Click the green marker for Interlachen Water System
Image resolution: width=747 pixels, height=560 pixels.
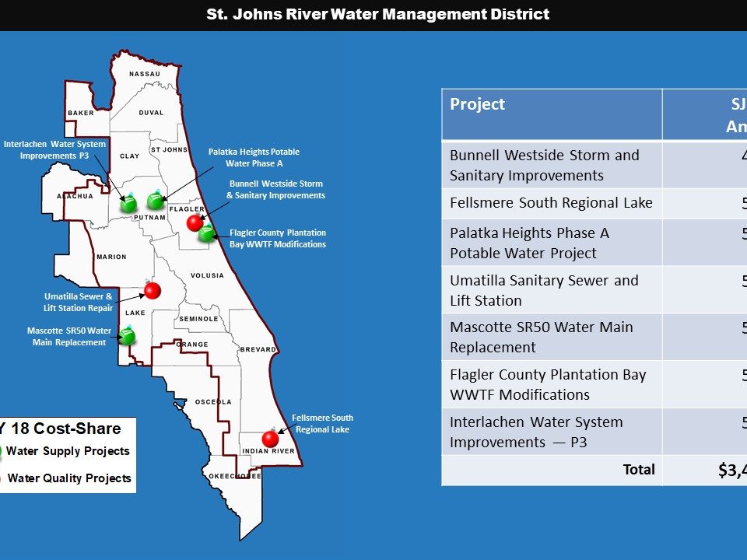(x=128, y=204)
